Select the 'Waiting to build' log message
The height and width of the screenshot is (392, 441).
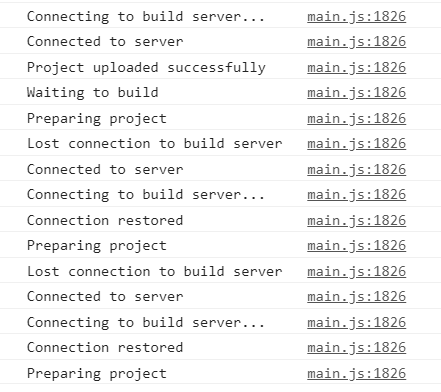point(92,92)
